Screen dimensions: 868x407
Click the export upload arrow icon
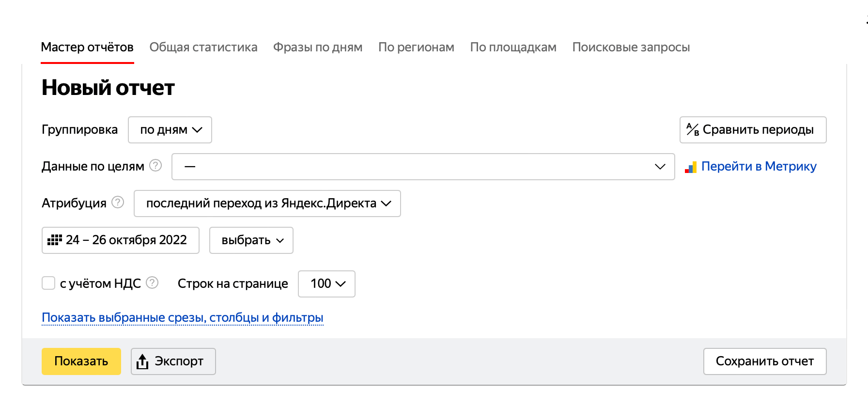click(142, 361)
